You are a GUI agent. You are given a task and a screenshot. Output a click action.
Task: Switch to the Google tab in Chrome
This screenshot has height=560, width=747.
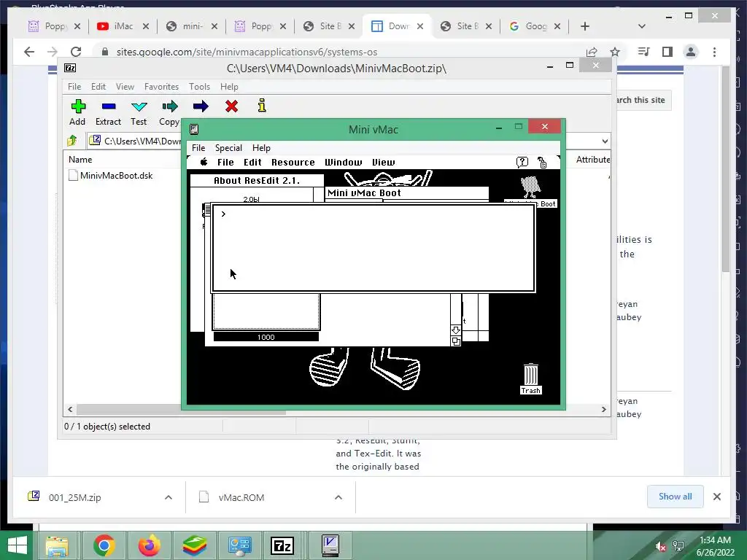535,26
